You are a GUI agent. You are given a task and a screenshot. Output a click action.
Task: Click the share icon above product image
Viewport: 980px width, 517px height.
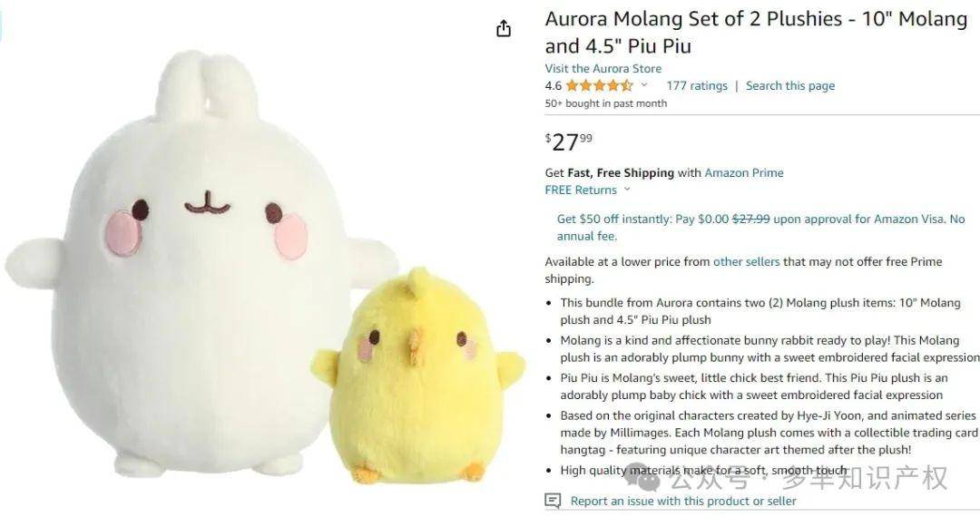(504, 29)
